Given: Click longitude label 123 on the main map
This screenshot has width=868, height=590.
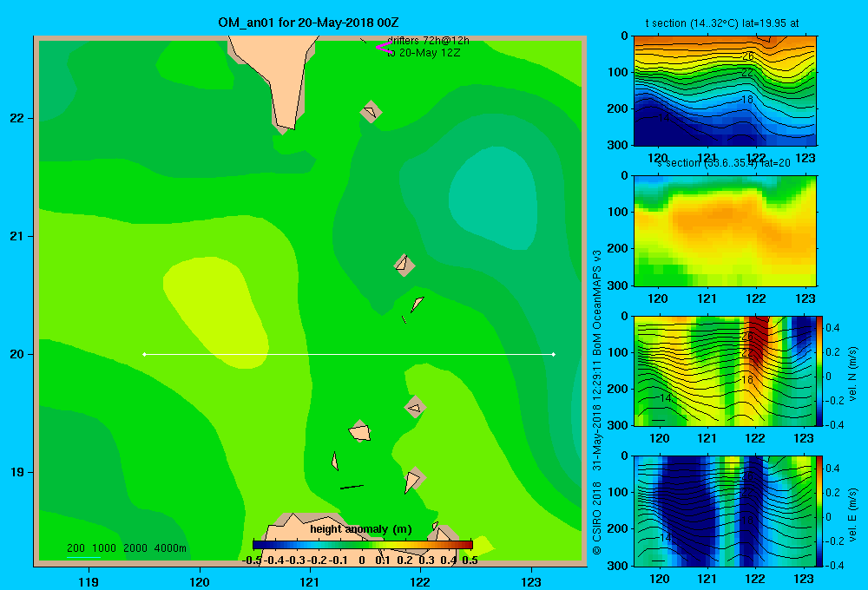Looking at the screenshot, I should point(531,581).
